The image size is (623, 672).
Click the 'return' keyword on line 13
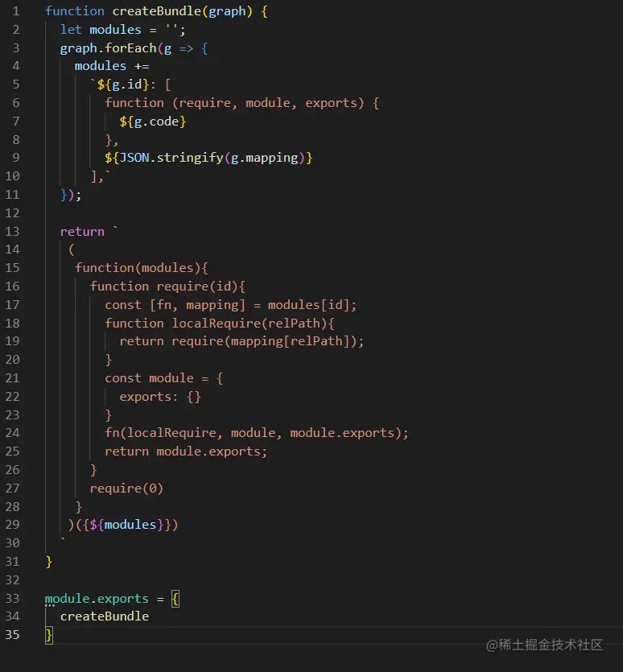tap(82, 232)
